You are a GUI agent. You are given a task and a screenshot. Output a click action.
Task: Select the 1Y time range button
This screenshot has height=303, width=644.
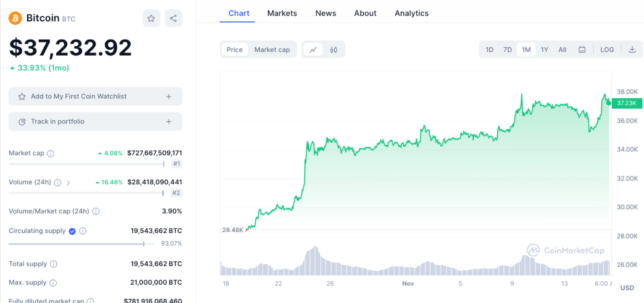click(x=544, y=50)
